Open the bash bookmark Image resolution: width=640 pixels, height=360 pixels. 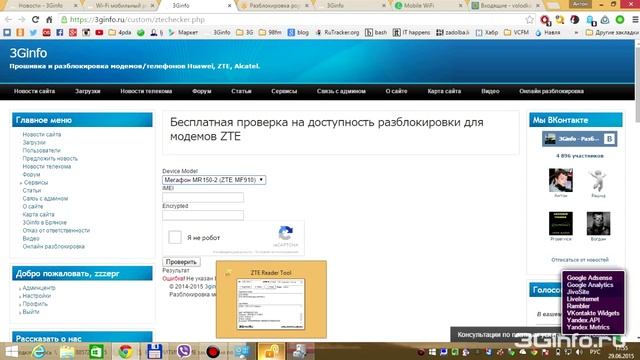[x=376, y=32]
